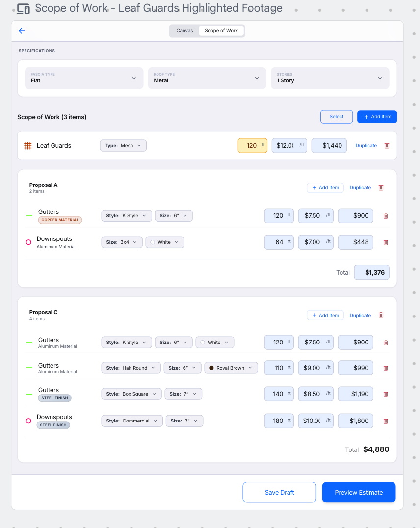Remove the Copper Material Gutters row

tap(386, 216)
